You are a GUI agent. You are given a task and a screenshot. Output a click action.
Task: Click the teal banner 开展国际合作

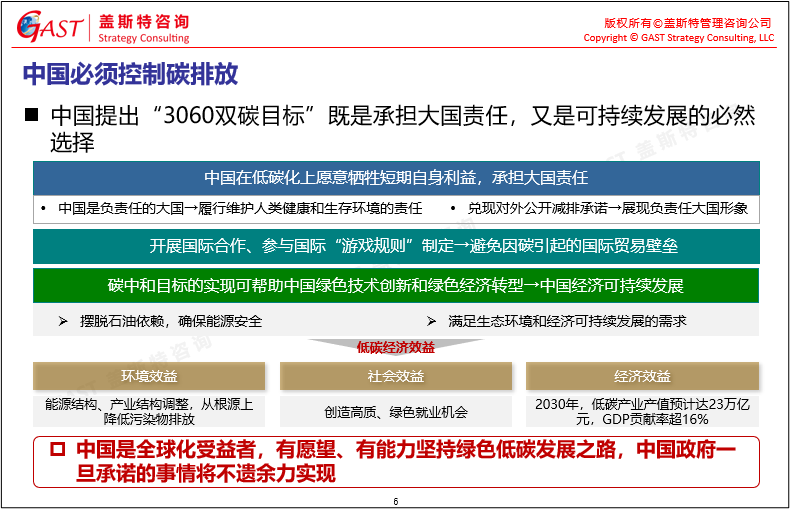395,246
